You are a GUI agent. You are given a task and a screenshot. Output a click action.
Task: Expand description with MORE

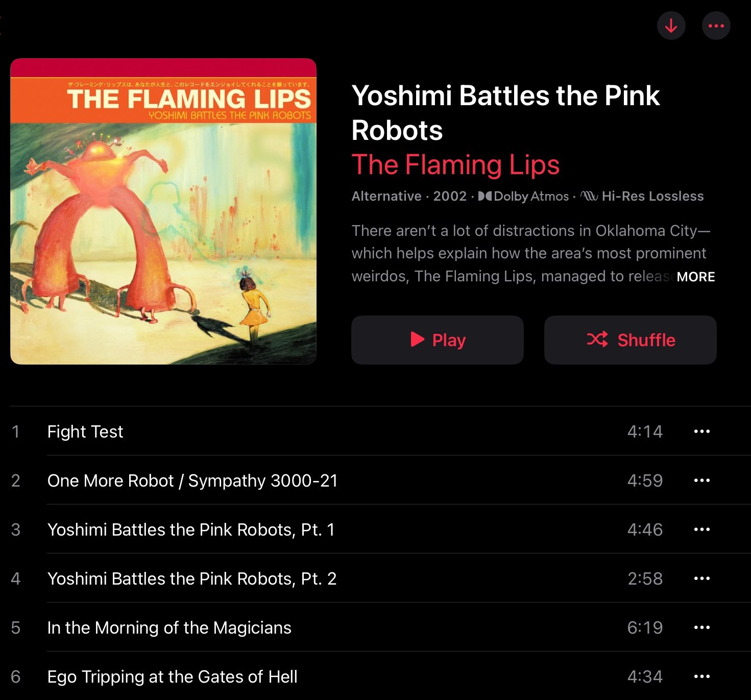coord(696,277)
